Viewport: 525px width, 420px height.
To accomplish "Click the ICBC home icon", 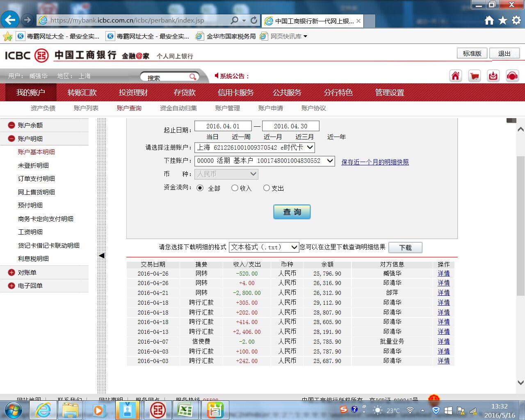I will [x=456, y=76].
